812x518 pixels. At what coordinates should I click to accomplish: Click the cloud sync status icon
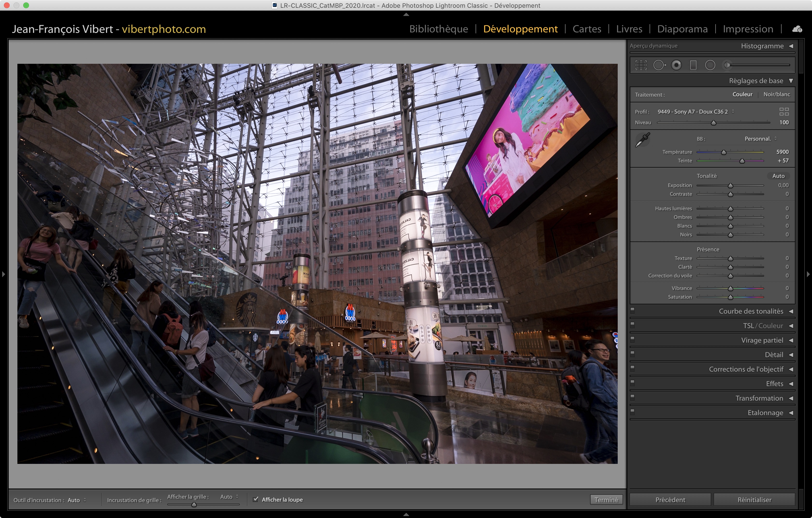pos(797,29)
